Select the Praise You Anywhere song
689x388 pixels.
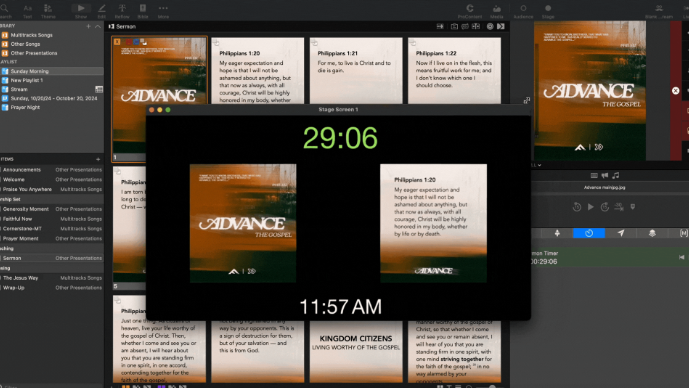[x=52, y=189]
